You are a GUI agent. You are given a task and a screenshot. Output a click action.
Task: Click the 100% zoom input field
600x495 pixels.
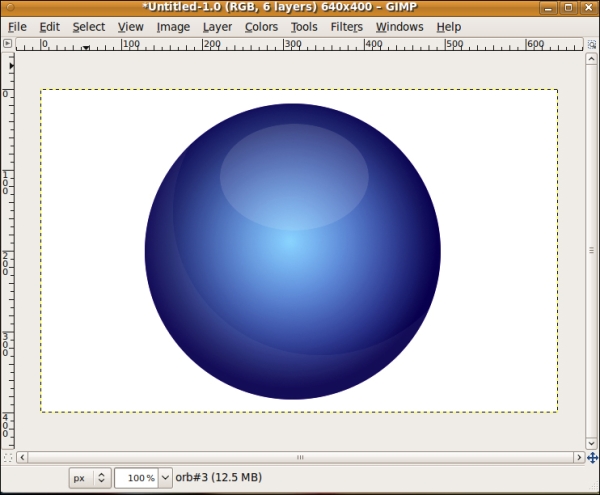point(136,478)
